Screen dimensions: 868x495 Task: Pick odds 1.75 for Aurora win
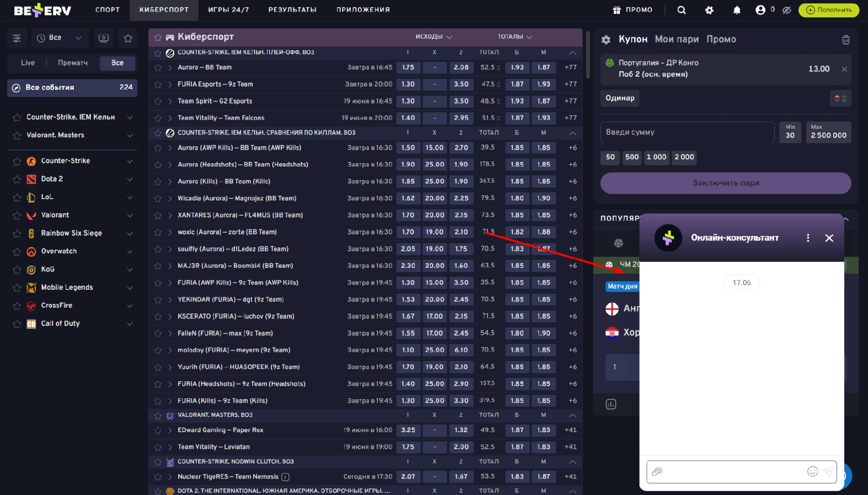pos(408,68)
